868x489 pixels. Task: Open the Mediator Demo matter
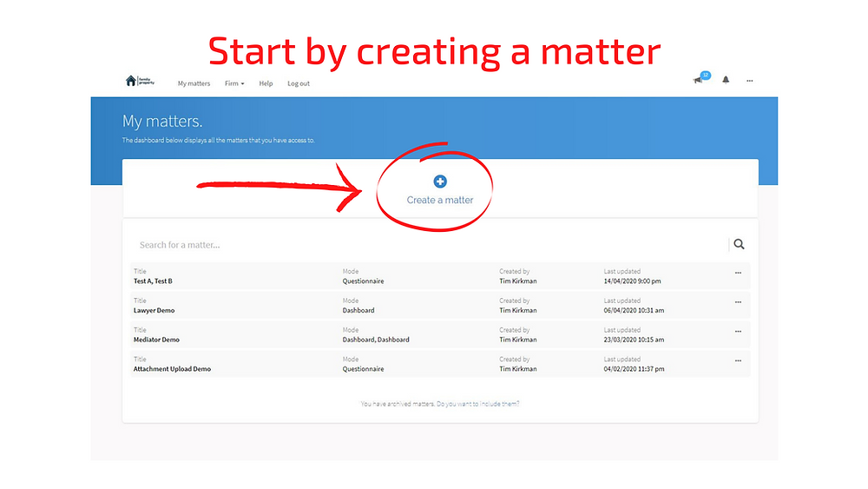156,340
